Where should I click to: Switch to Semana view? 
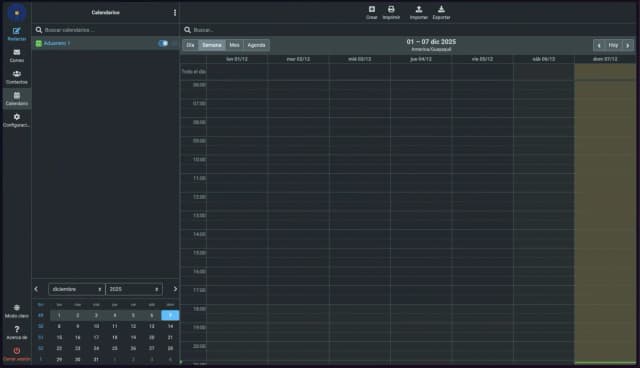pyautogui.click(x=212, y=45)
